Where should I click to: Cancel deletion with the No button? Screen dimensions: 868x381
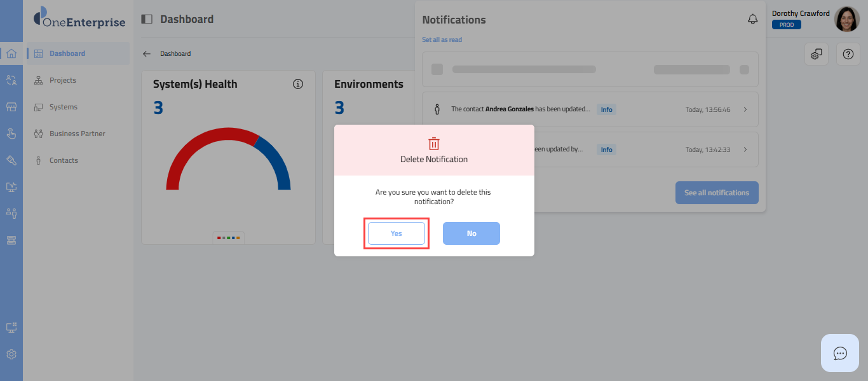[471, 233]
